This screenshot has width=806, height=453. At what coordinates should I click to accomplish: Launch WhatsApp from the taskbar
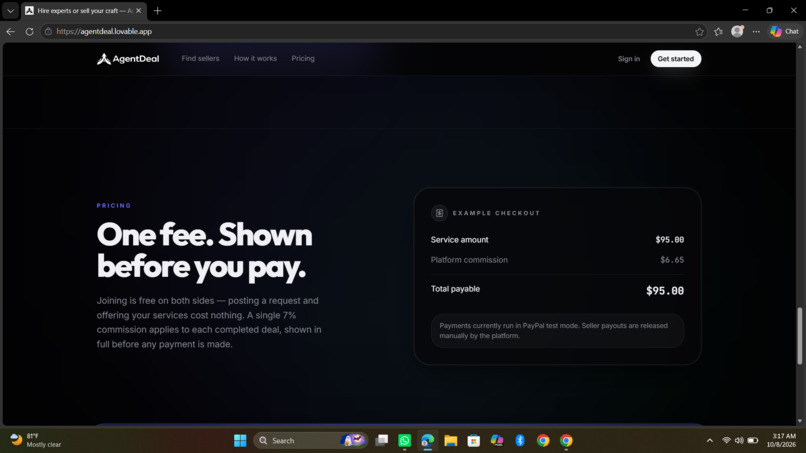tap(405, 441)
